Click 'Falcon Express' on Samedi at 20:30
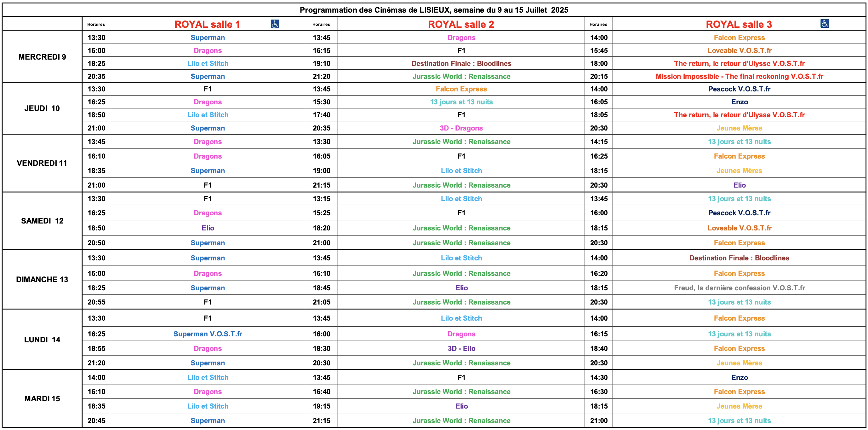The height and width of the screenshot is (430, 868). pyautogui.click(x=739, y=243)
